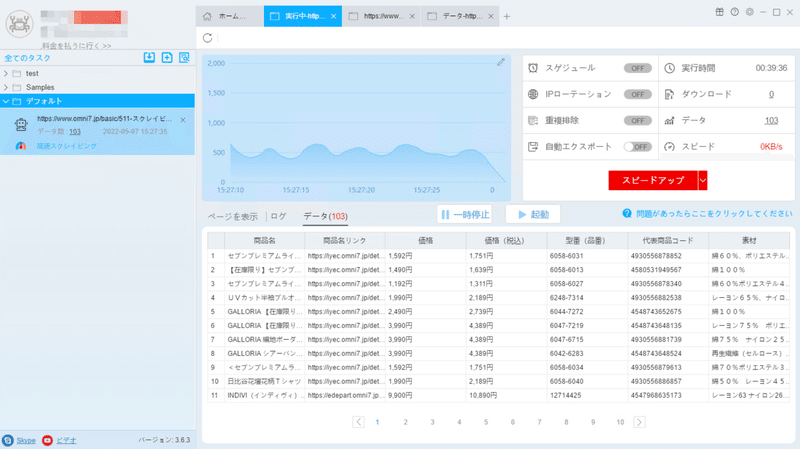This screenshot has width=800, height=449.
Task: Click the home icon in the first tab
Action: (207, 16)
